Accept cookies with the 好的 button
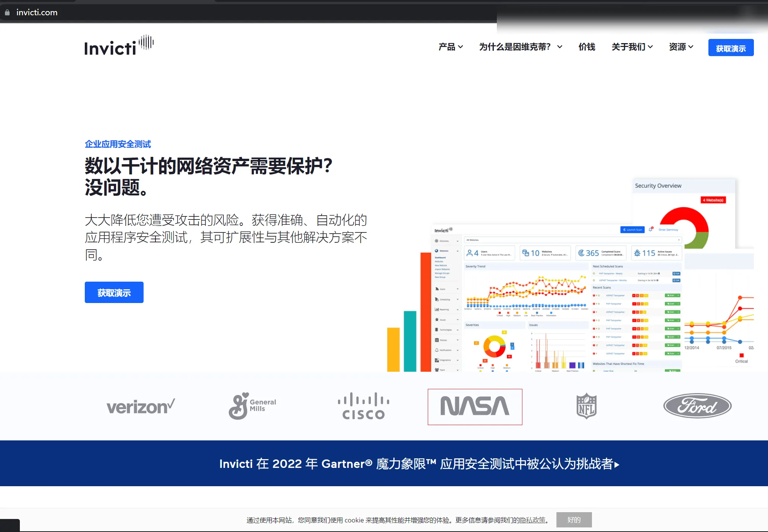768x532 pixels. click(574, 520)
